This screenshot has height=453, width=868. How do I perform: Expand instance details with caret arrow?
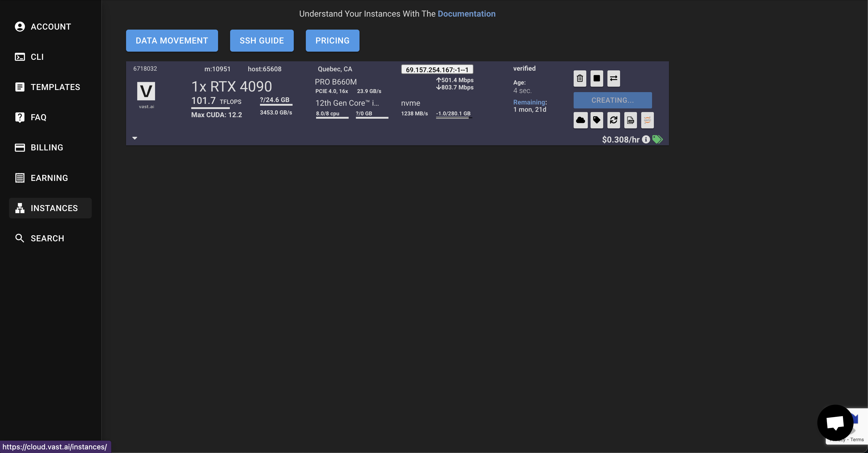135,138
